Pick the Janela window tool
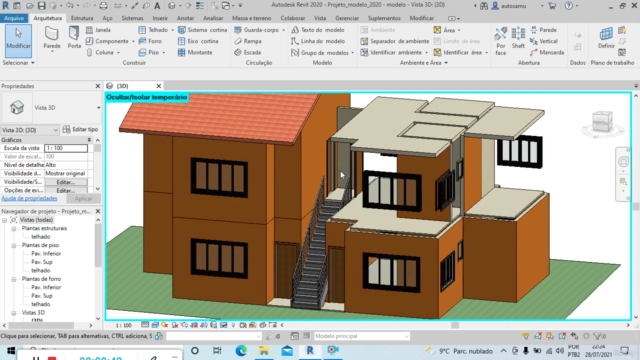Viewport: 640px width, 360px height. coord(98,30)
